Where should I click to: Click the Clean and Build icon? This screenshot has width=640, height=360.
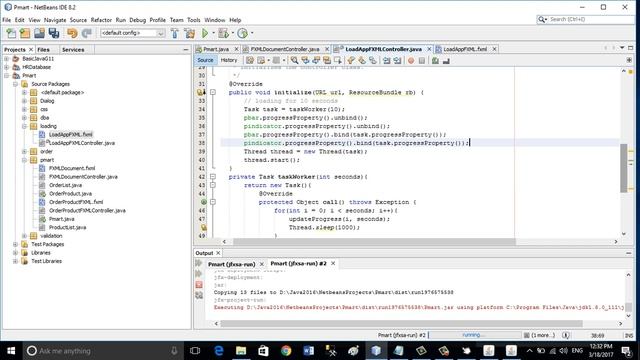pos(189,33)
